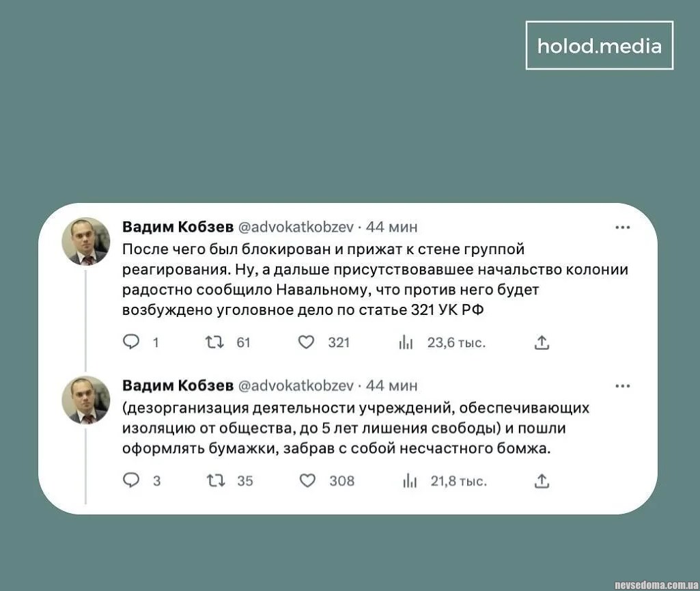Click the nevsedoma.com.ua watermark
The image size is (700, 591).
pos(655,585)
